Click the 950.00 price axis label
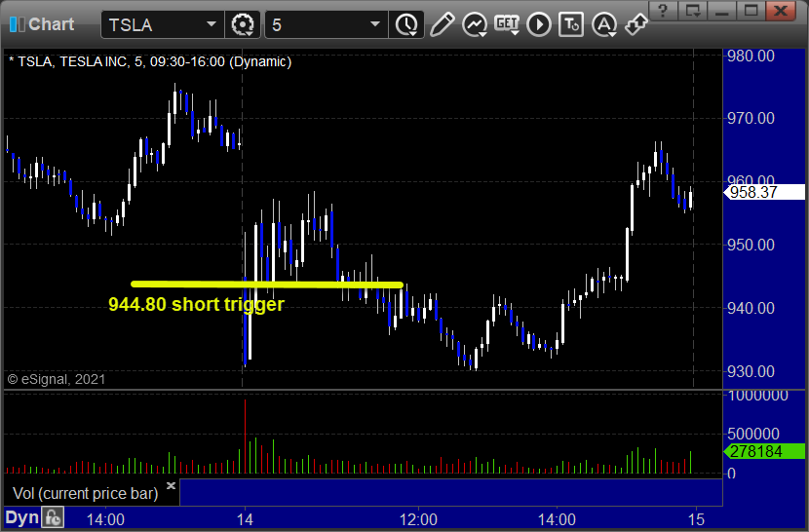Viewport: 809px width, 532px height. point(751,246)
